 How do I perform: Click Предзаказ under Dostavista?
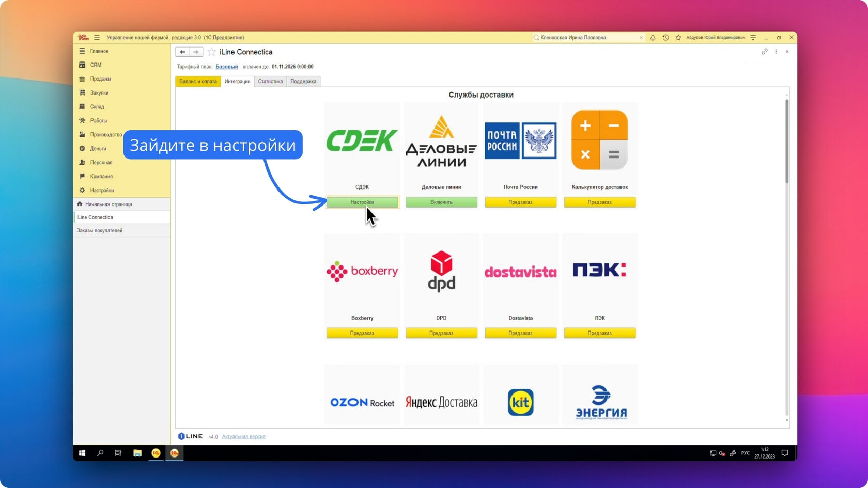click(520, 333)
